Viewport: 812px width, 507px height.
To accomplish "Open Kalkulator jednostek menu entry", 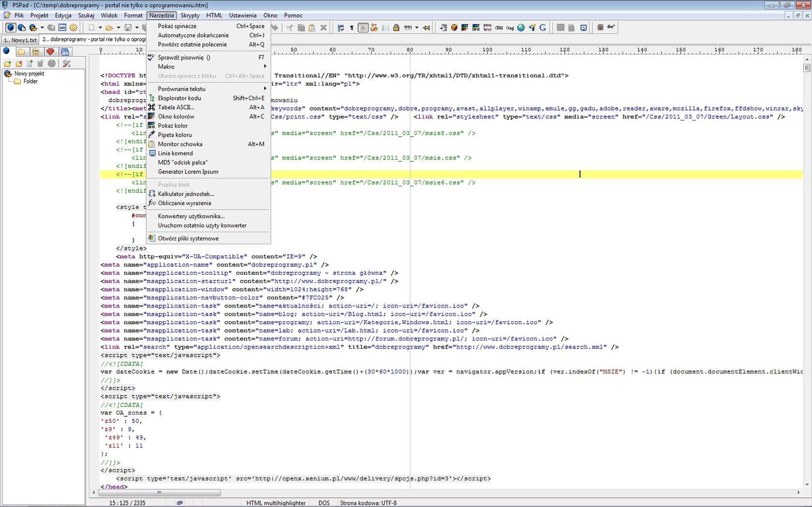I will click(x=208, y=194).
